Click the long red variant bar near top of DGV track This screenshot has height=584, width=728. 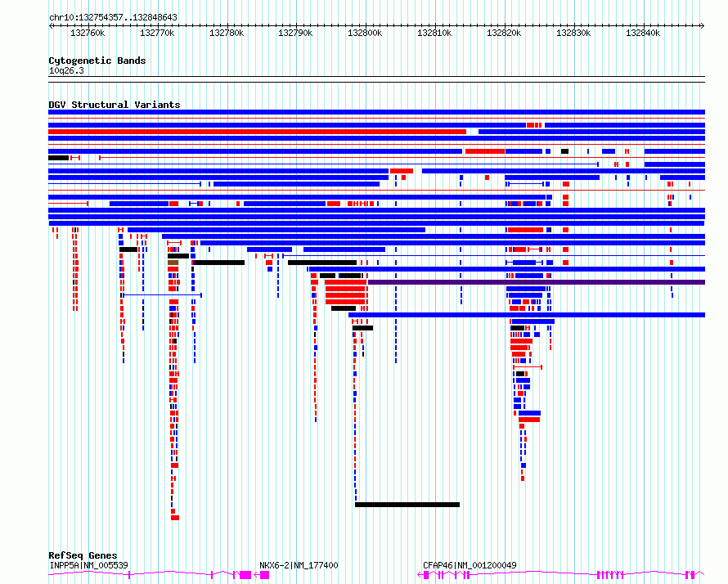(257, 132)
